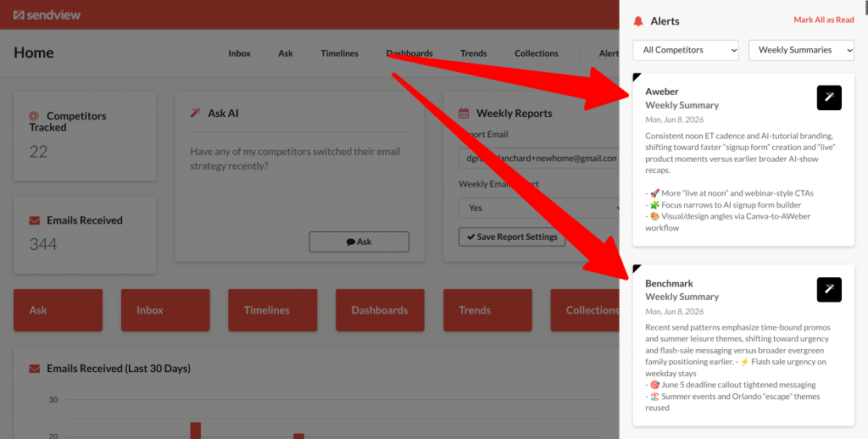Screen dimensions: 868x439
Task: Click the Ask button in Ask AI card
Action: tap(359, 242)
